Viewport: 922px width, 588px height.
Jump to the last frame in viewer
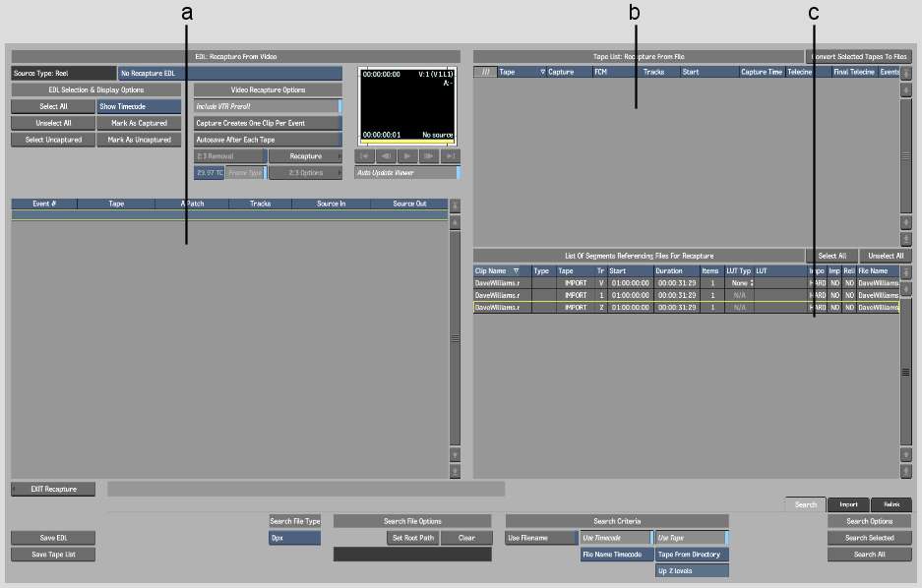click(x=451, y=156)
